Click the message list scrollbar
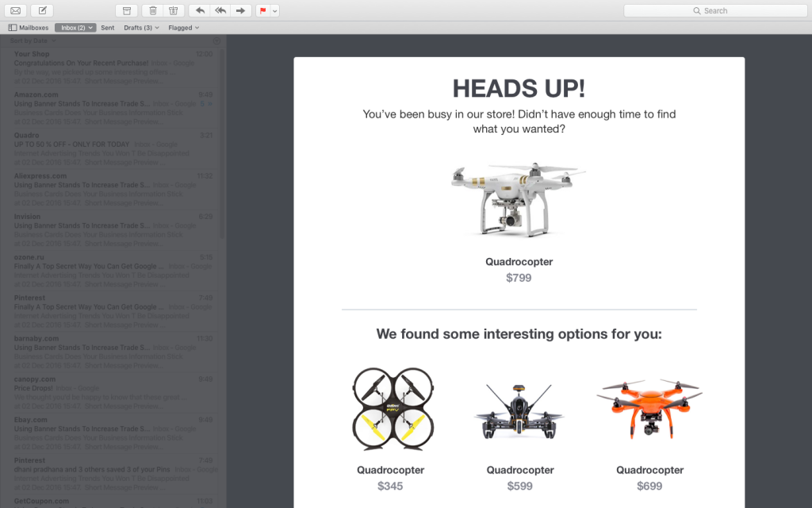Screen dimensions: 812x508 [223, 143]
